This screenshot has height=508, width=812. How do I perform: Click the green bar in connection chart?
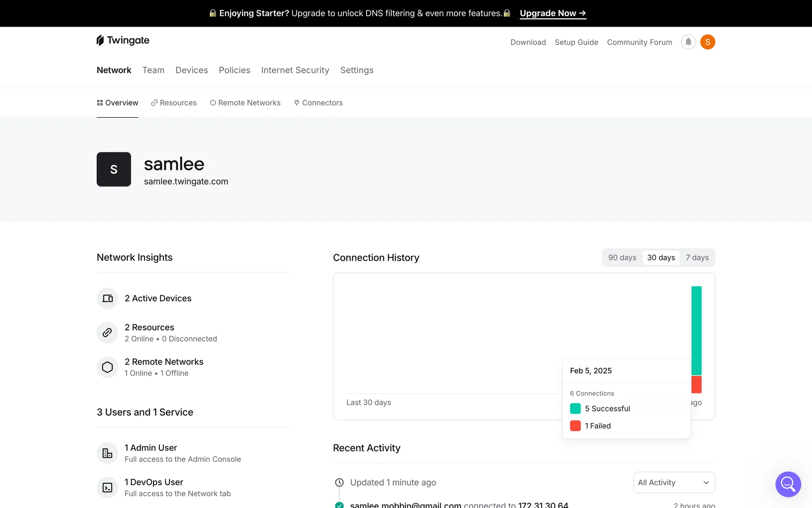click(696, 330)
